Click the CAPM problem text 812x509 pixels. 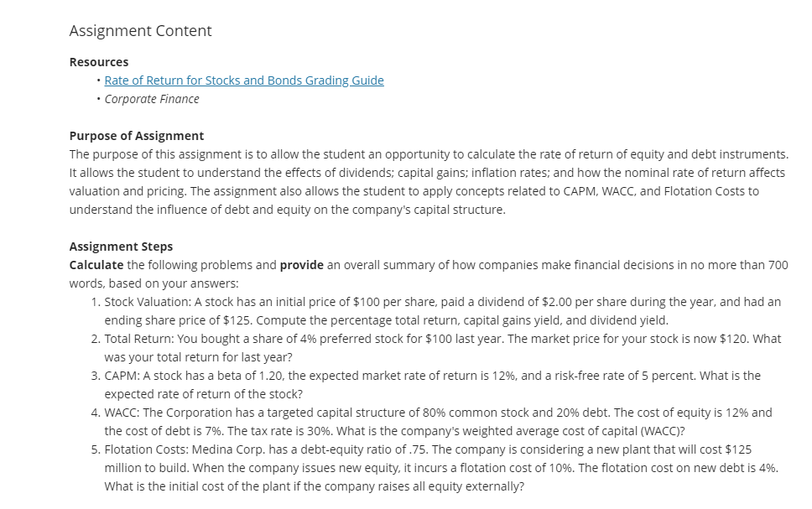pyautogui.click(x=432, y=385)
